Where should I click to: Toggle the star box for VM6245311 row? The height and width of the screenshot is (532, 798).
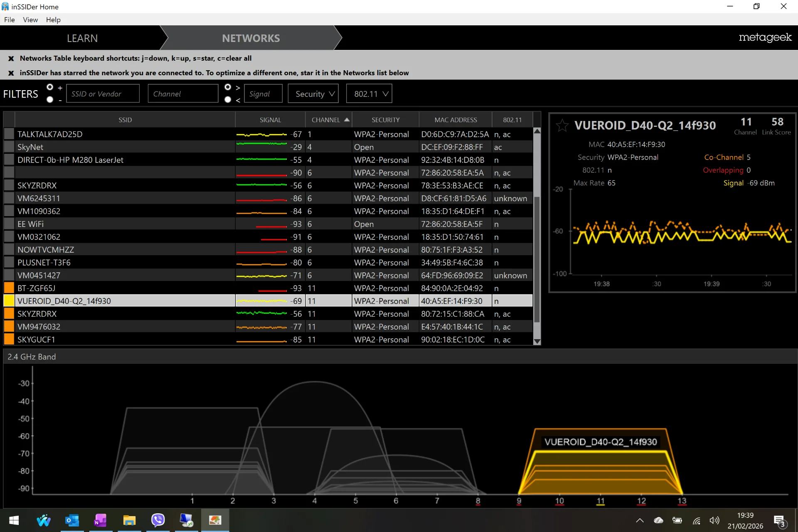[9, 198]
